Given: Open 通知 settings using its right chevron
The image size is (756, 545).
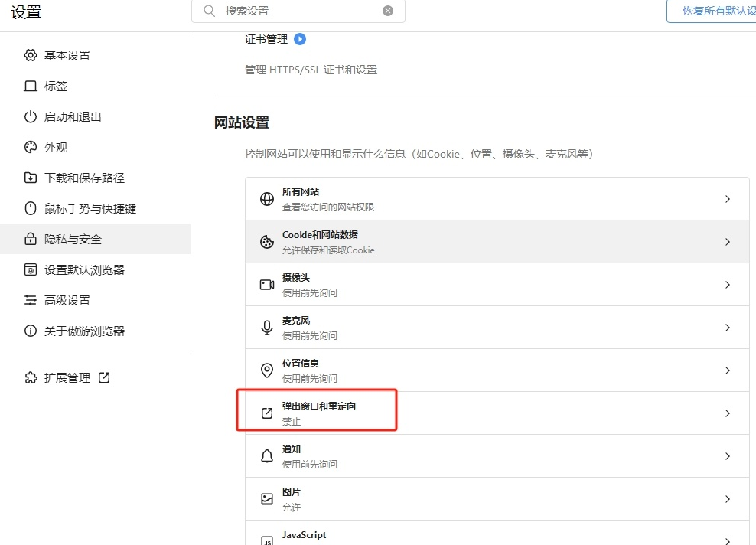Looking at the screenshot, I should [728, 455].
